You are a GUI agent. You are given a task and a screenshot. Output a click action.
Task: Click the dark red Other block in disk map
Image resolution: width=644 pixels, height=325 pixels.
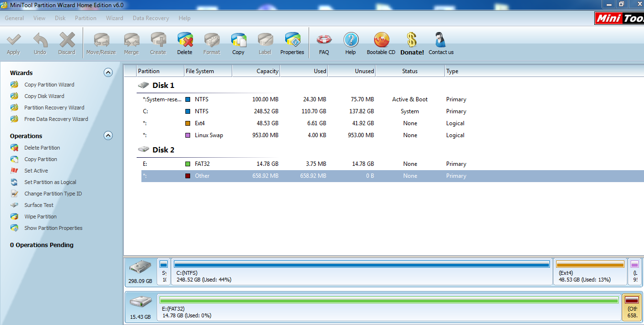click(x=632, y=306)
